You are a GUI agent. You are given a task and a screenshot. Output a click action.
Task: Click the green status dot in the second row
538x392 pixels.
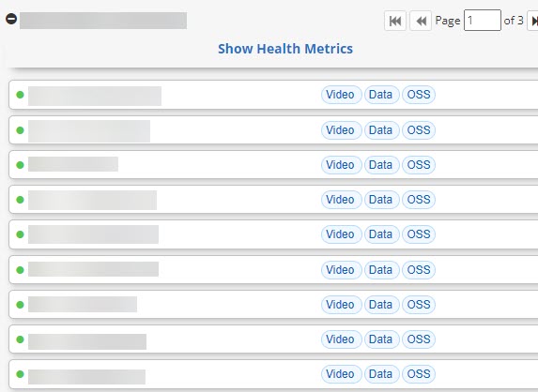(21, 130)
